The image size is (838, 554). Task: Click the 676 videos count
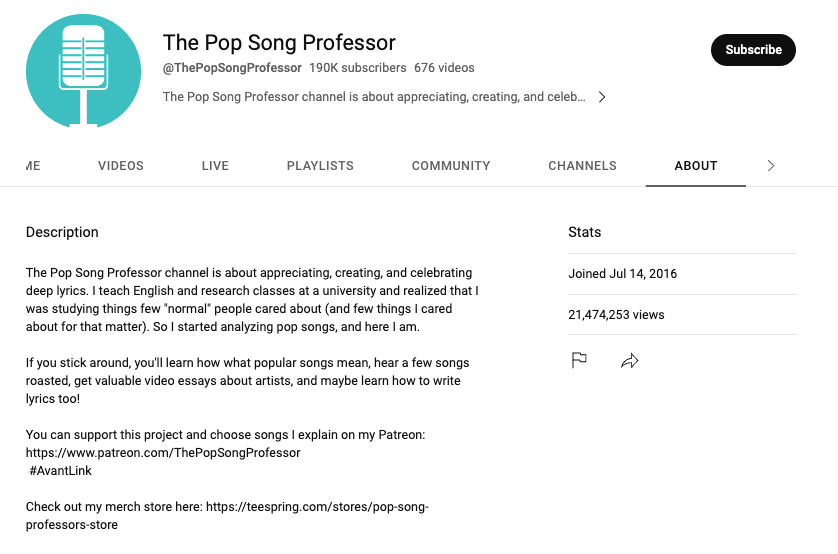(x=444, y=68)
